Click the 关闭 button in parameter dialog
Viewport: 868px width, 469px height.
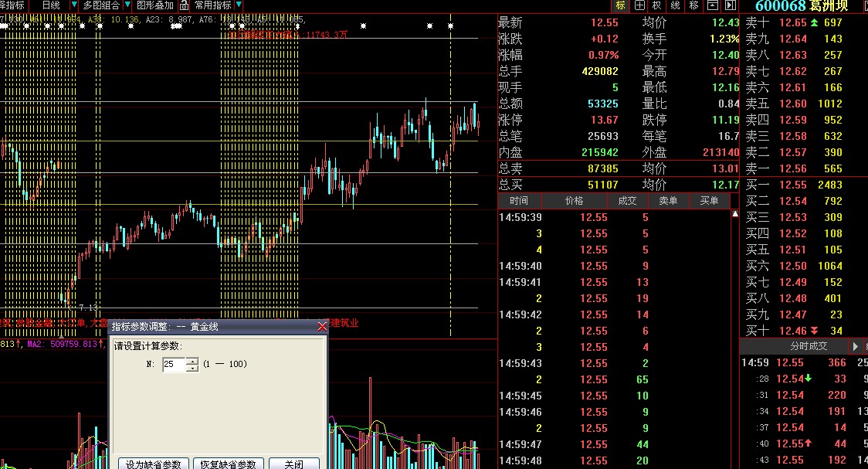294,464
